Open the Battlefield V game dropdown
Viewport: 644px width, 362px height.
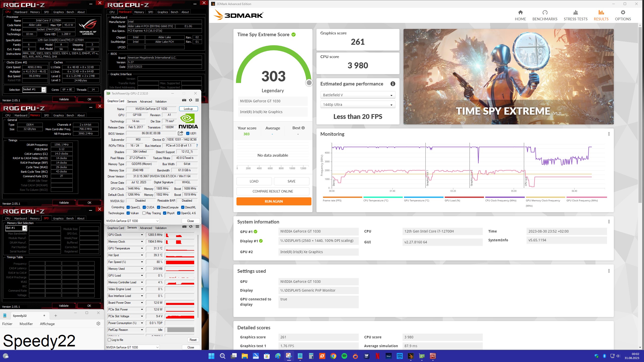point(357,95)
